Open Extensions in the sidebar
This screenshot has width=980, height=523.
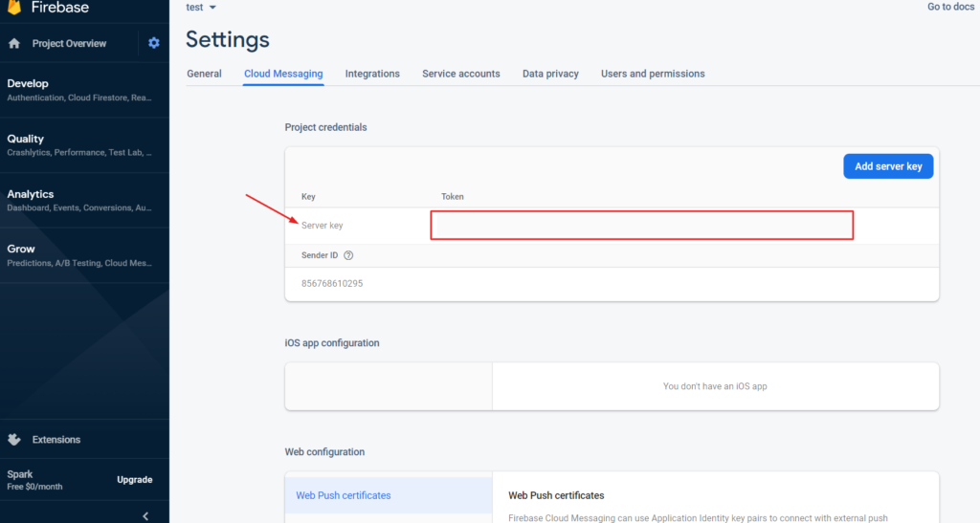(56, 440)
